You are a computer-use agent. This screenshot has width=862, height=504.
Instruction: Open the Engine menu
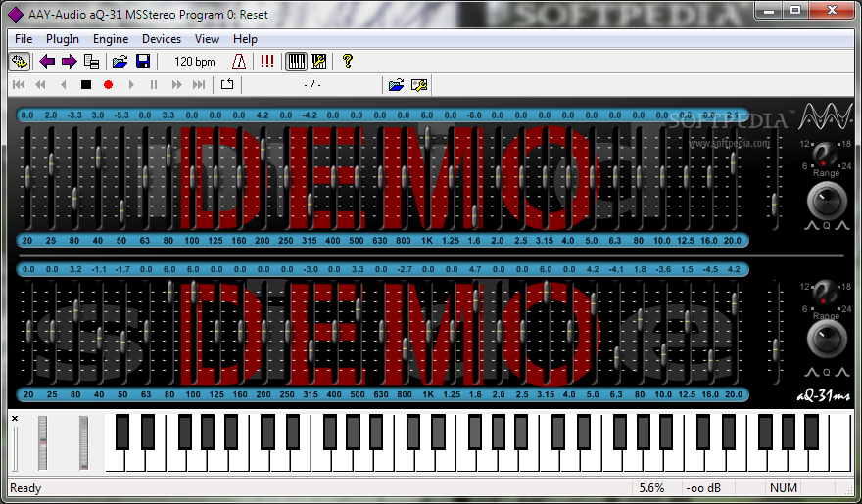pyautogui.click(x=111, y=39)
